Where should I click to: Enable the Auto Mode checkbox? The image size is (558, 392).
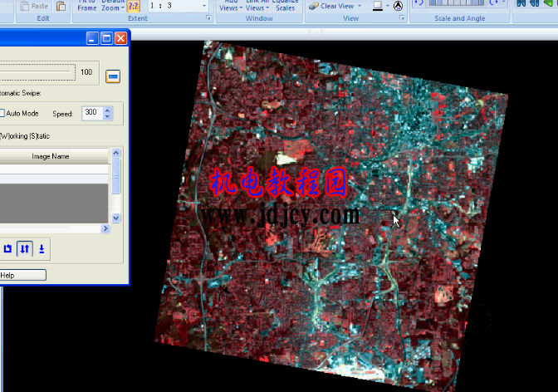[2, 113]
